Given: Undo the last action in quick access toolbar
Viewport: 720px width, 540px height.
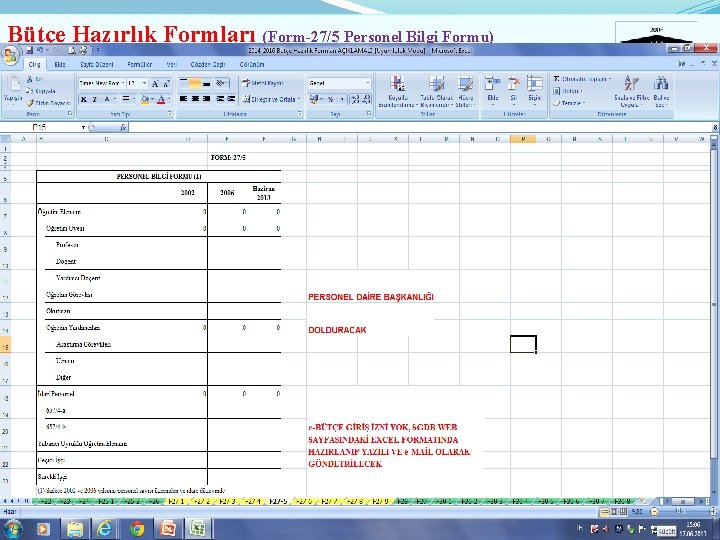Looking at the screenshot, I should pyautogui.click(x=40, y=50).
